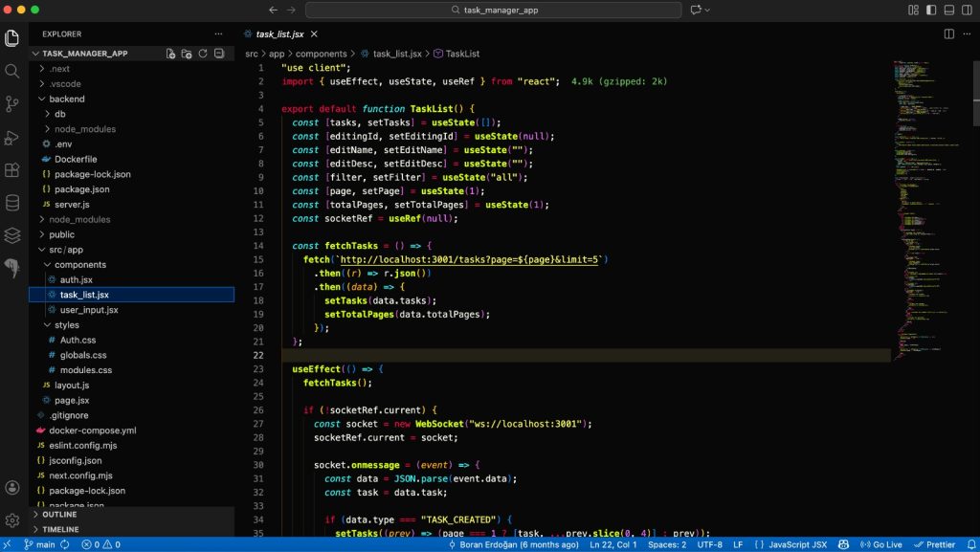This screenshot has width=980, height=552.
Task: Open the Source Control view
Action: (12, 103)
